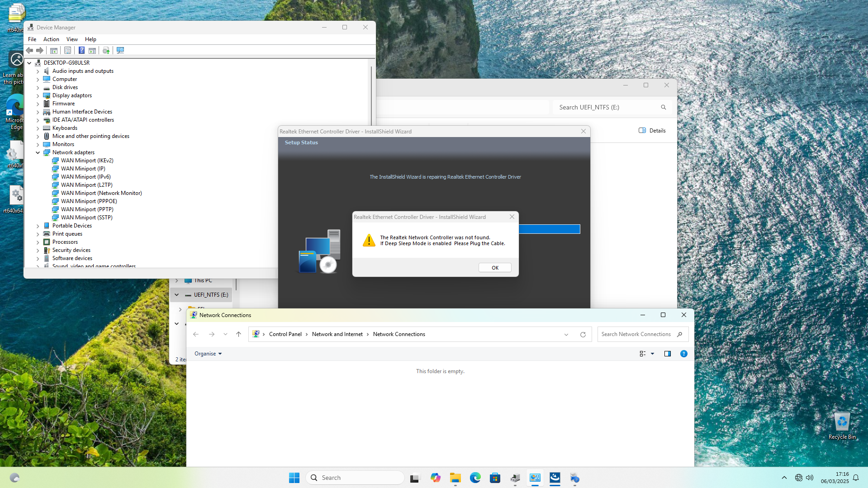Viewport: 868px width, 488px height.
Task: Open Properties icon in Device Manager toolbar
Action: pos(67,50)
